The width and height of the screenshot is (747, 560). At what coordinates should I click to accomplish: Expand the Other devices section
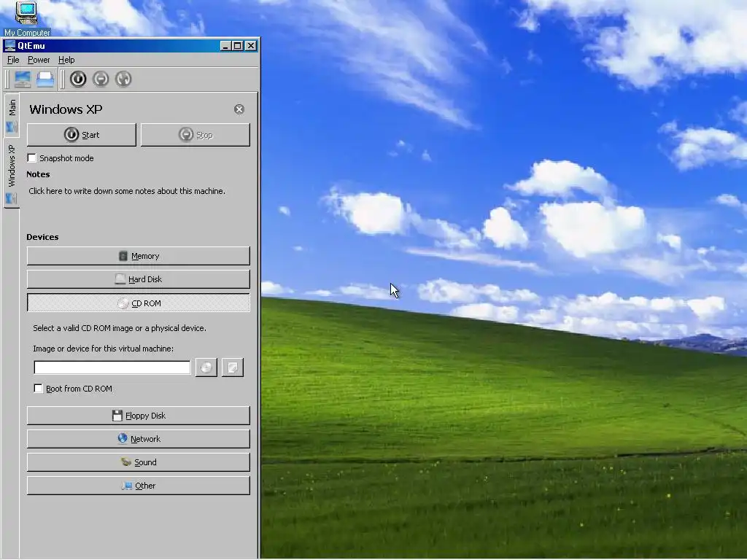point(138,486)
